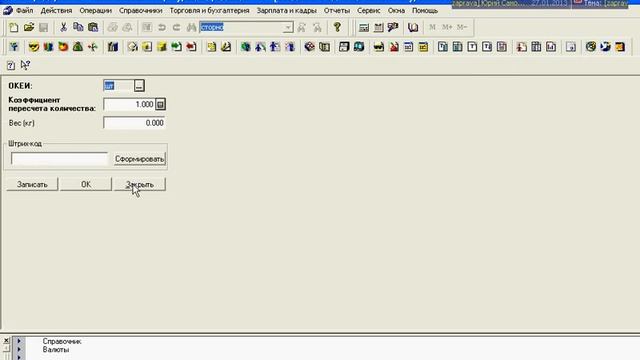Paste with the clipboard icon
640x360 pixels.
tap(93, 27)
